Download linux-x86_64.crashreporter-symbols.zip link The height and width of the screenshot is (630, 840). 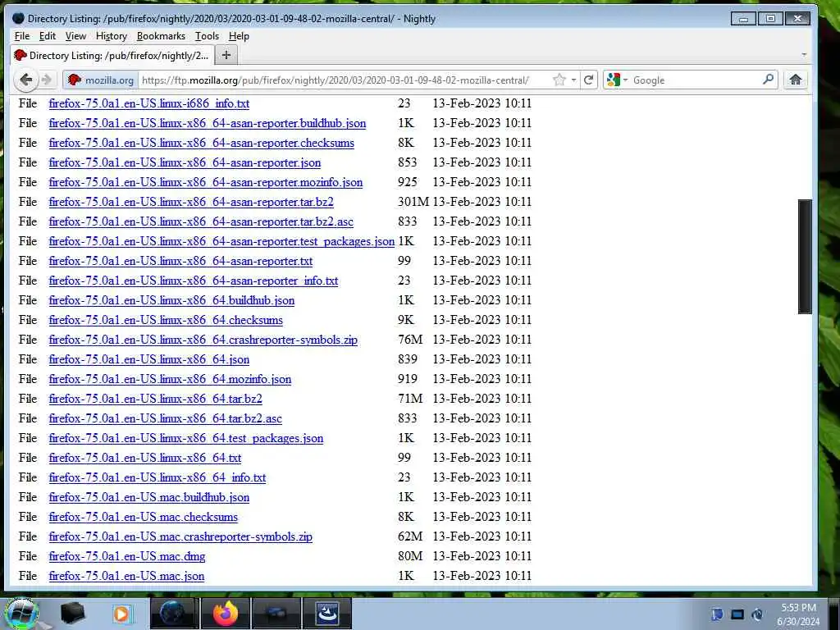(x=203, y=340)
